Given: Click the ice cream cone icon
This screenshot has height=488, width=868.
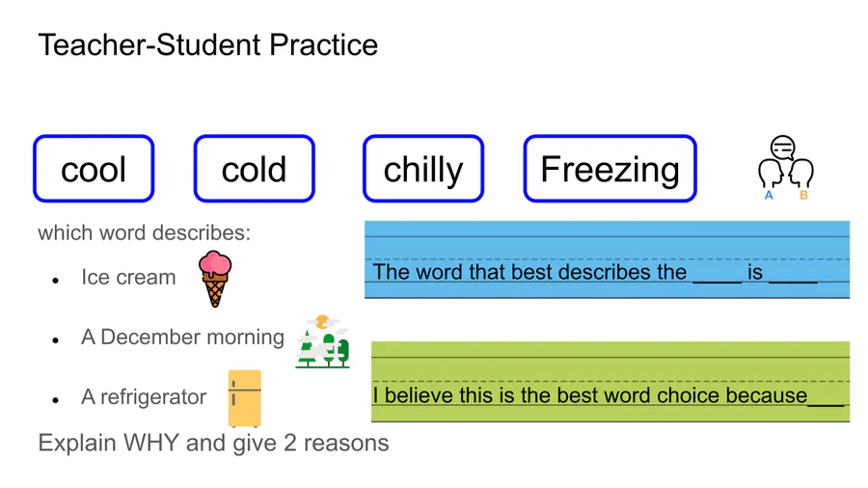Looking at the screenshot, I should [215, 279].
